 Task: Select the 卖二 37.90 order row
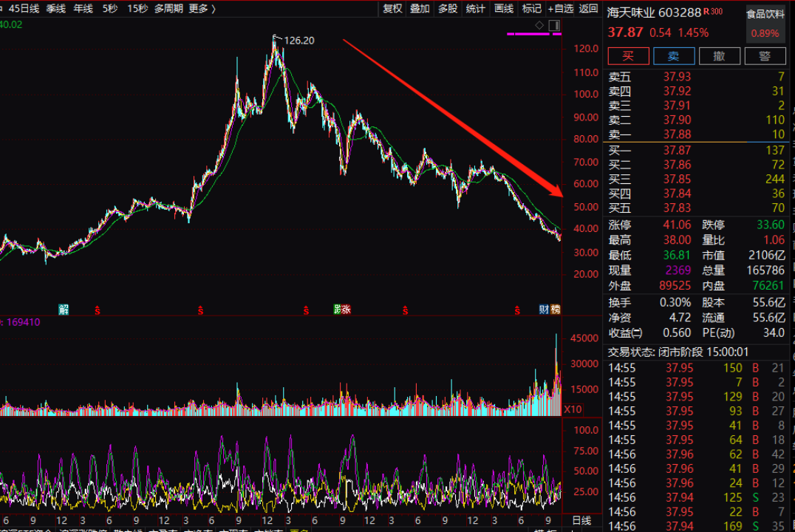[x=696, y=120]
